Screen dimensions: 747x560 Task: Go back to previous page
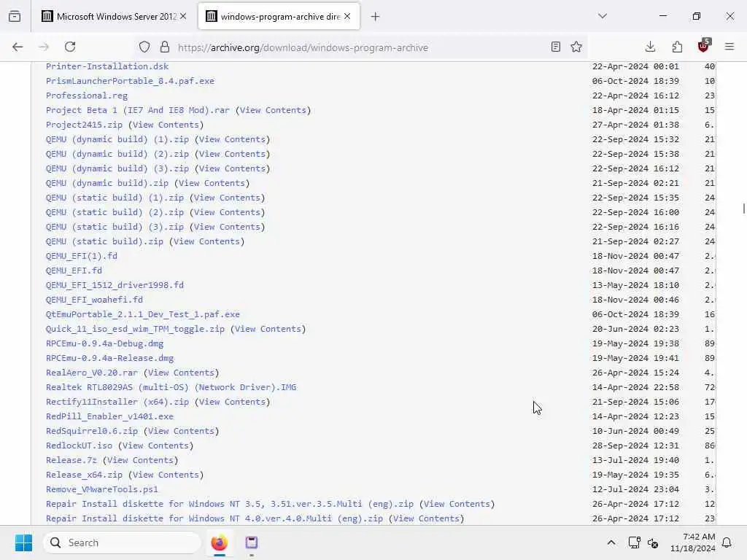[x=18, y=47]
